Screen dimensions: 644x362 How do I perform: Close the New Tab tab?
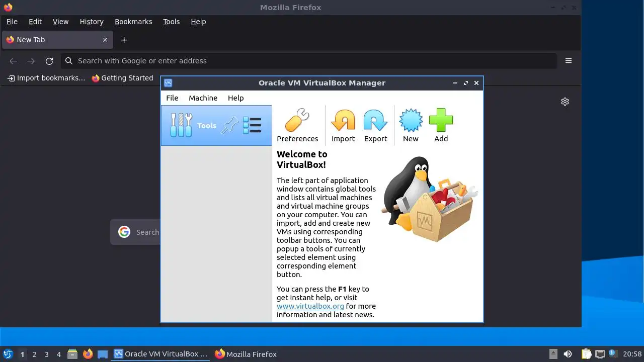105,40
